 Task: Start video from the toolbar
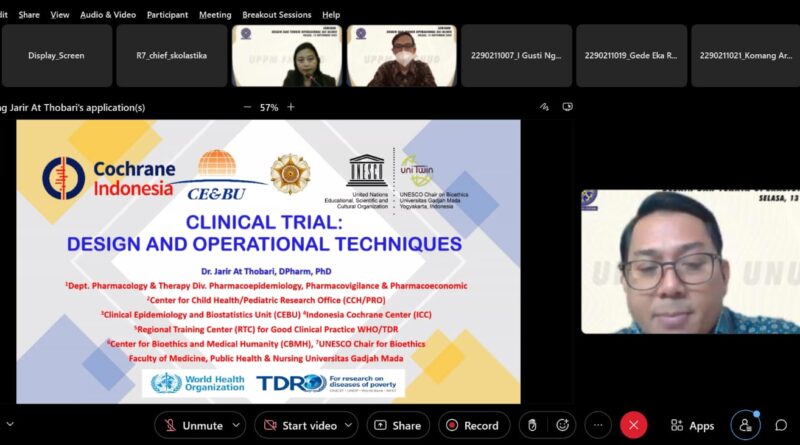[301, 425]
